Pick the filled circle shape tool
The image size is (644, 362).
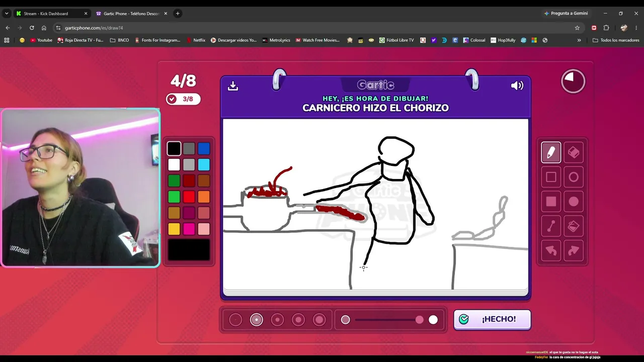click(574, 202)
